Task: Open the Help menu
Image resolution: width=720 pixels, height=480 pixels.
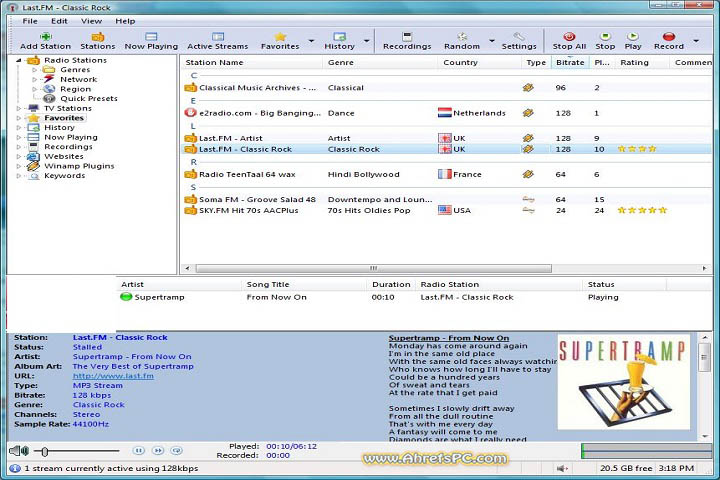Action: [x=125, y=21]
